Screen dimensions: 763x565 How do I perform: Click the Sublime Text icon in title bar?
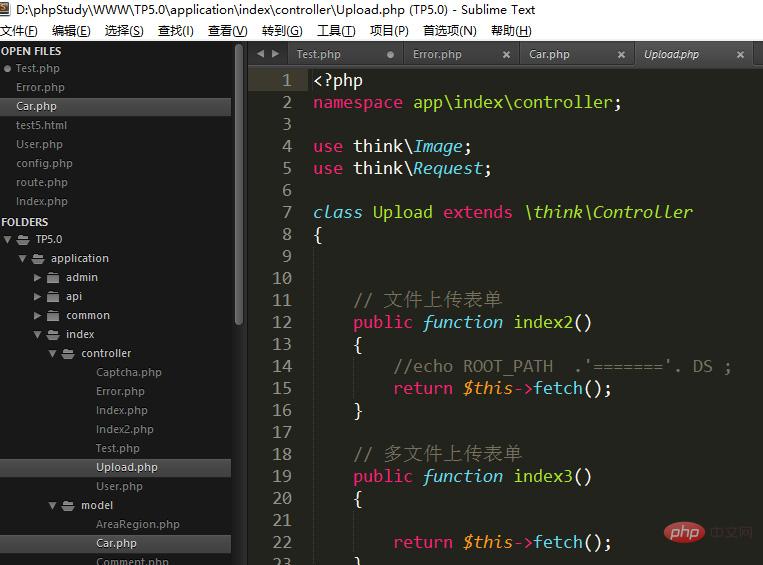coord(7,9)
